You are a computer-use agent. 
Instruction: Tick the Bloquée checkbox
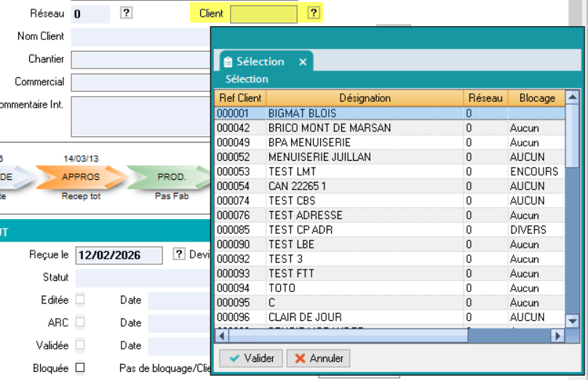pyautogui.click(x=80, y=368)
